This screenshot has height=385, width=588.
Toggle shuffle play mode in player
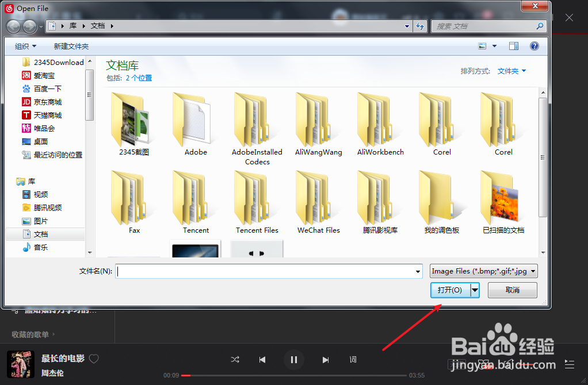235,360
